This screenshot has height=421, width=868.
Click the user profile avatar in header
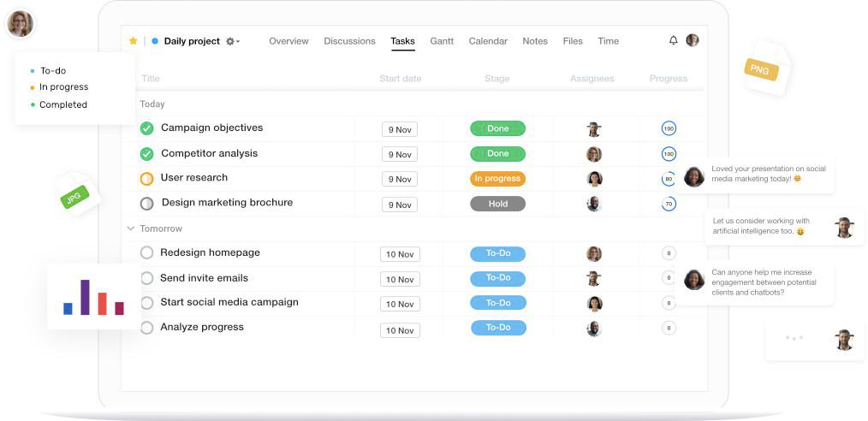click(693, 40)
